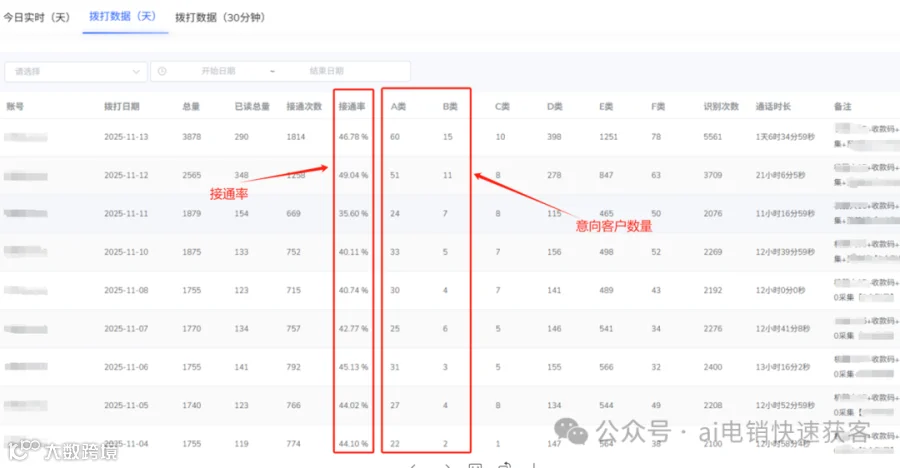Click the duration 1天6时34分59秒

click(785, 137)
